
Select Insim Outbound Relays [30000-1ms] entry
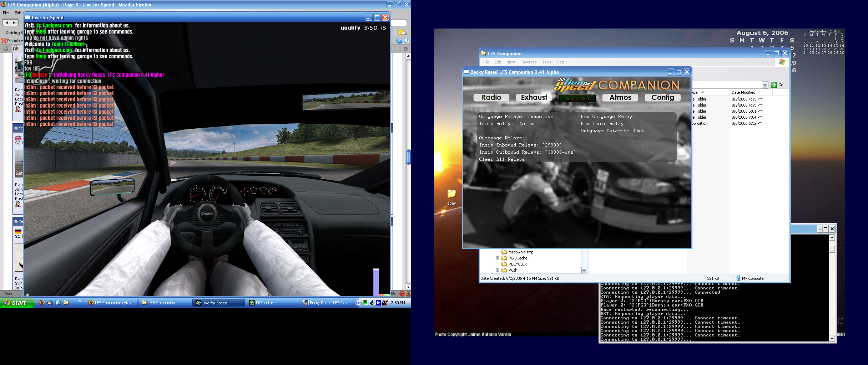(528, 152)
